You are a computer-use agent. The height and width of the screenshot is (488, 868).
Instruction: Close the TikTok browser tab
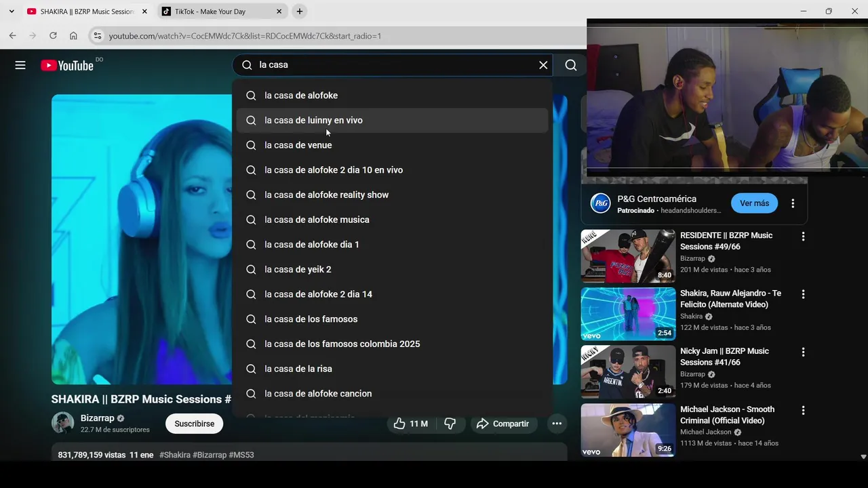coord(279,12)
